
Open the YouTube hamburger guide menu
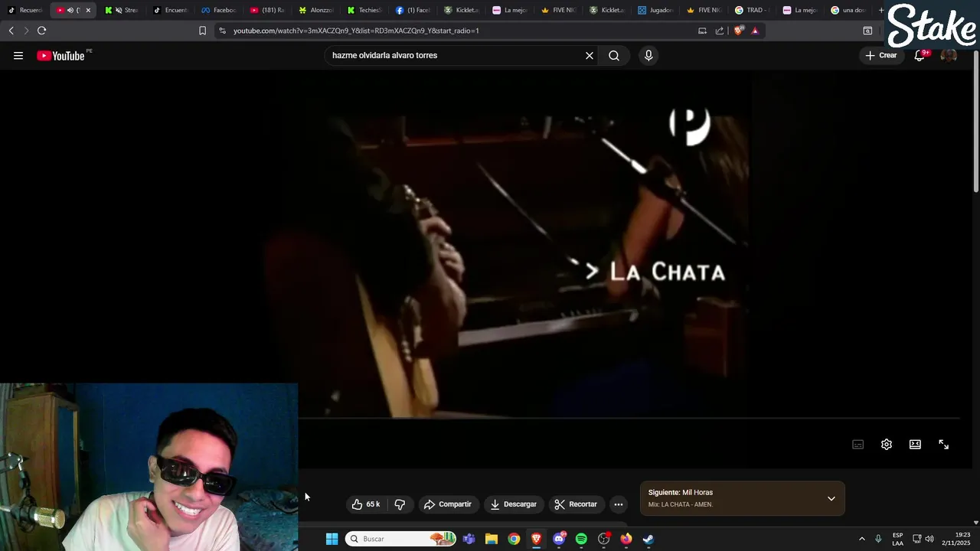[x=18, y=55]
